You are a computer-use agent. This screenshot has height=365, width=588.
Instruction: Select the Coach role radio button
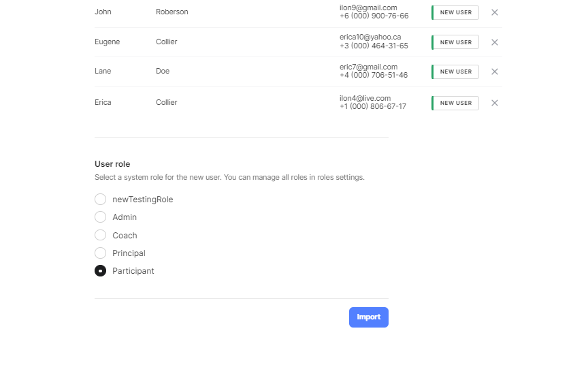tap(101, 236)
